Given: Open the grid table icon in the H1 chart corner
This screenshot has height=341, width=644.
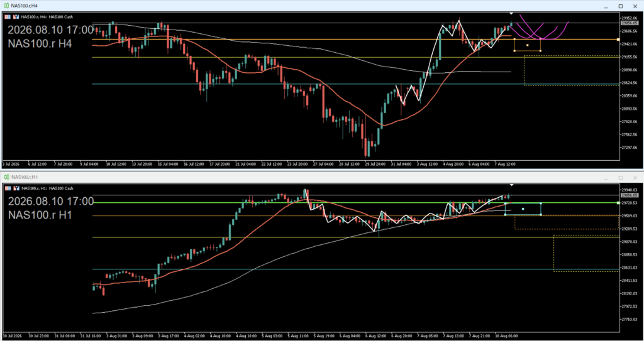Looking at the screenshot, I should 9,188.
